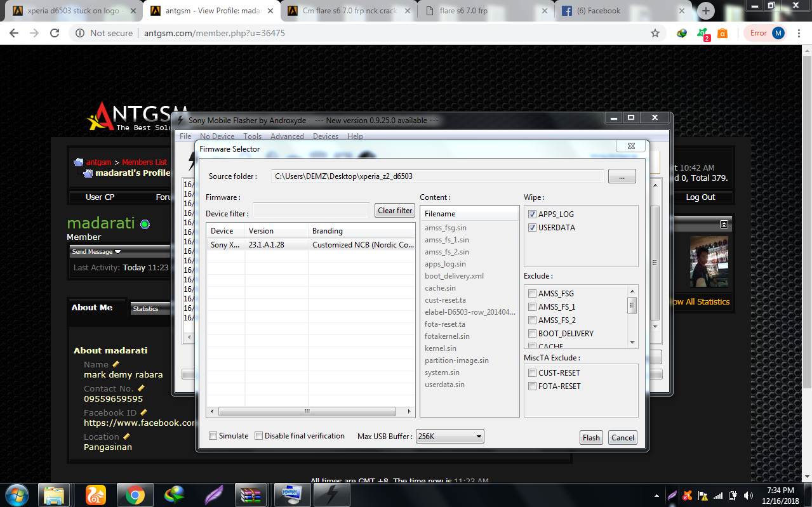Click the network signal tray icon
The width and height of the screenshot is (812, 507).
(x=718, y=495)
